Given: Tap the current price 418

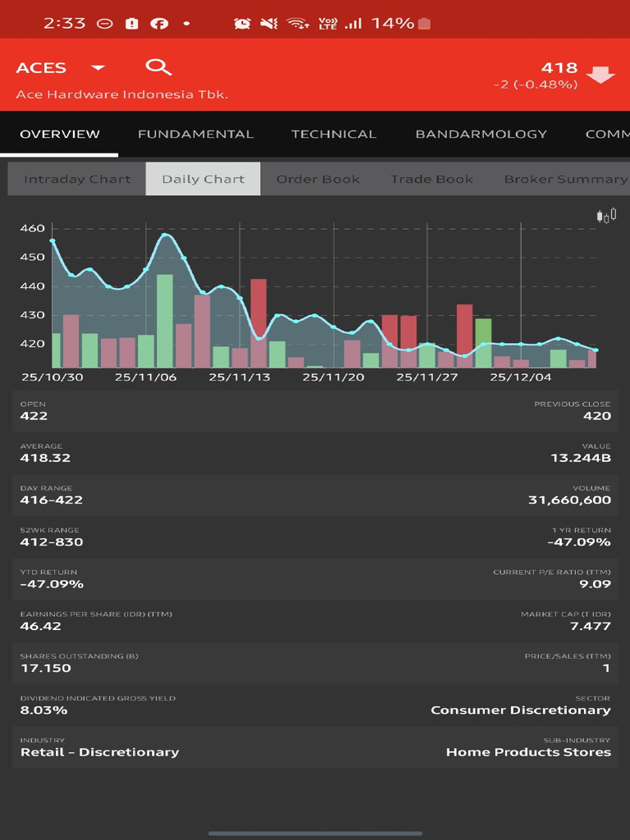Looking at the screenshot, I should (x=559, y=67).
